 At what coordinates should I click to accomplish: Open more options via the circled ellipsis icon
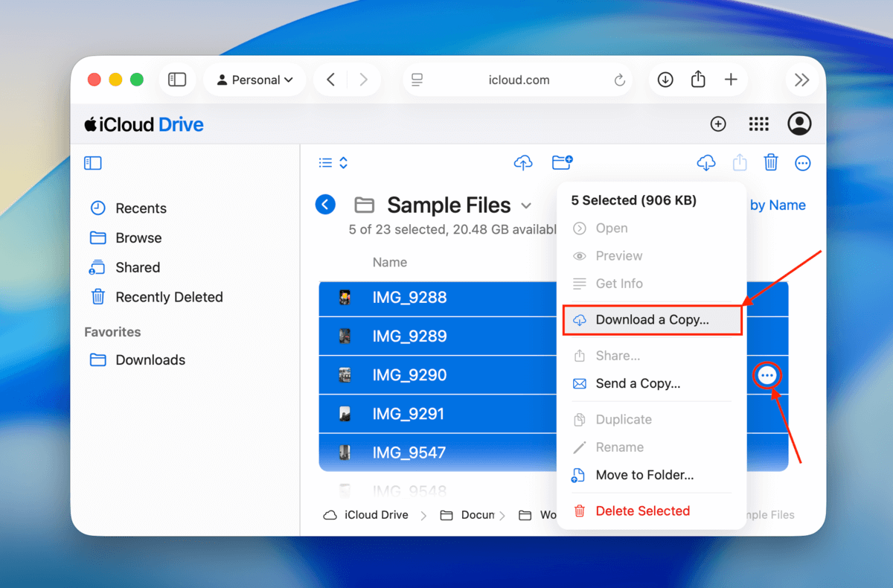tap(766, 375)
